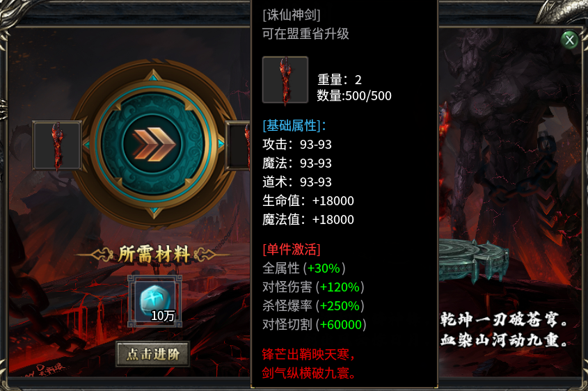Click the 点击进阶 button
Viewport: 588px width, 391px height.
(x=152, y=354)
